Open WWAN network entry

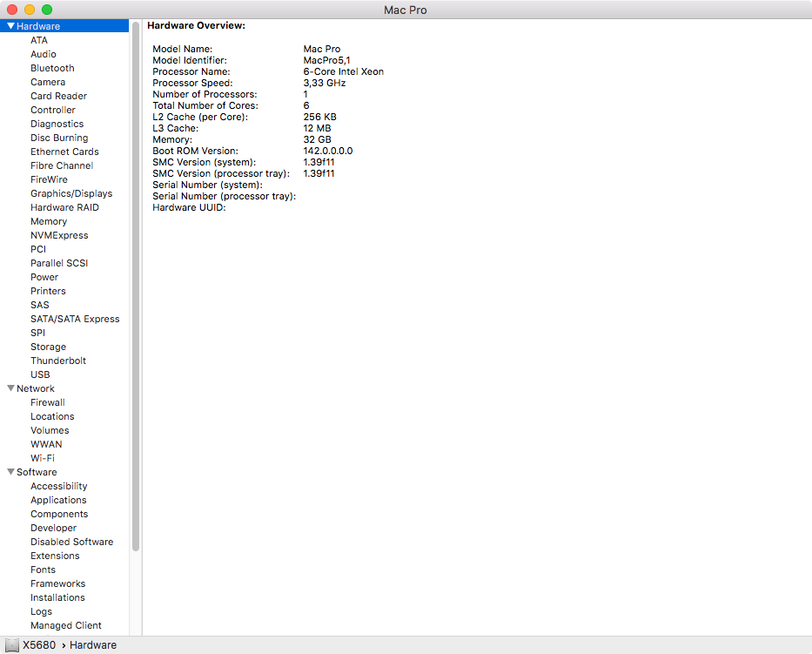[46, 445]
